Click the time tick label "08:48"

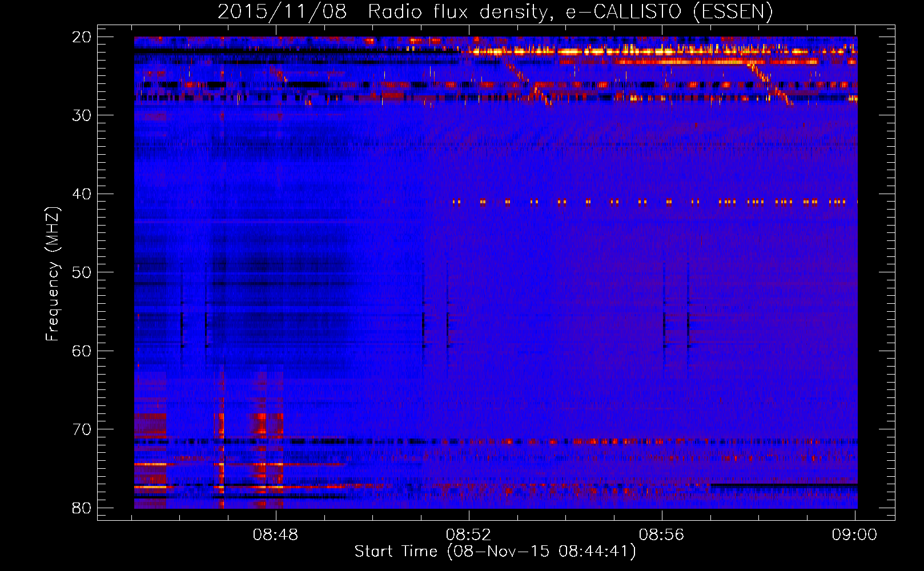tap(276, 535)
